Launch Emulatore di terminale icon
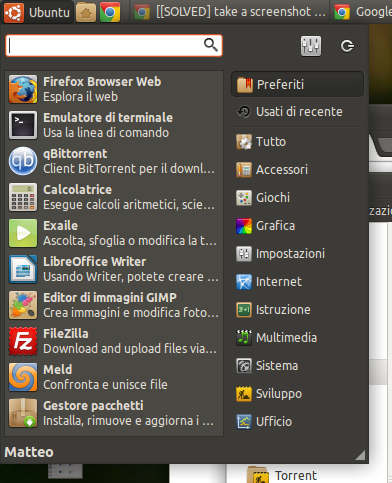This screenshot has width=392, height=483. (x=23, y=125)
